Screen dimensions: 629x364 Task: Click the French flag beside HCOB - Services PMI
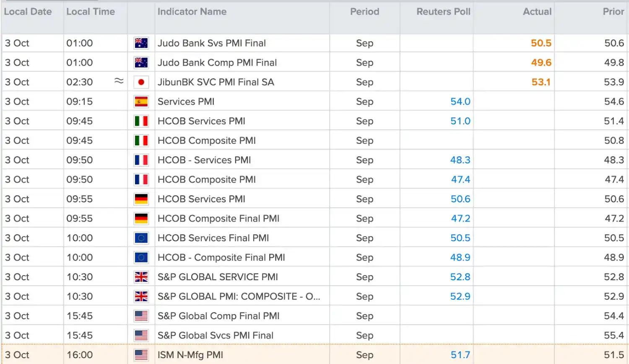141,160
